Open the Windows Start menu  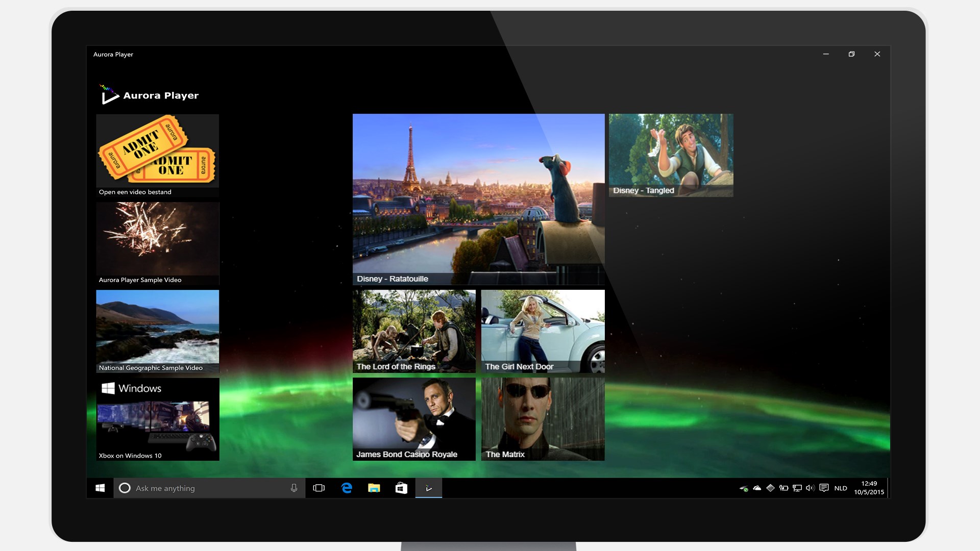coord(100,488)
